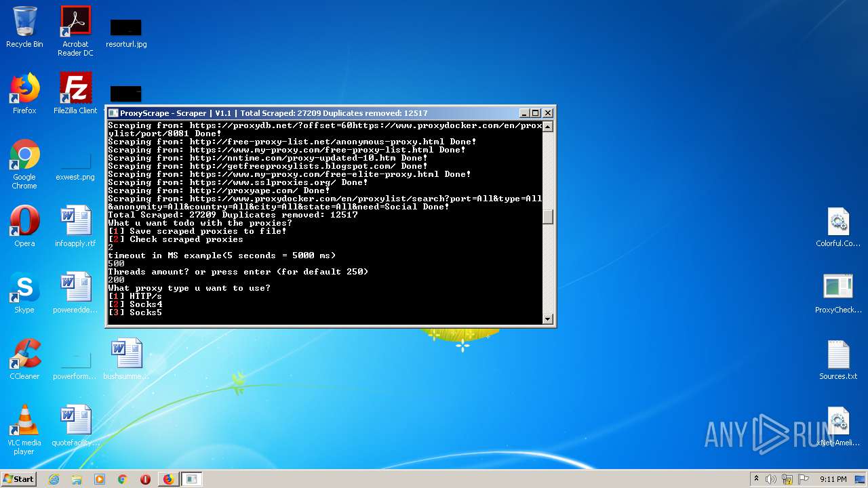Click 'What proxy type u want to use?'
Viewport: 868px width, 488px height.
(189, 288)
